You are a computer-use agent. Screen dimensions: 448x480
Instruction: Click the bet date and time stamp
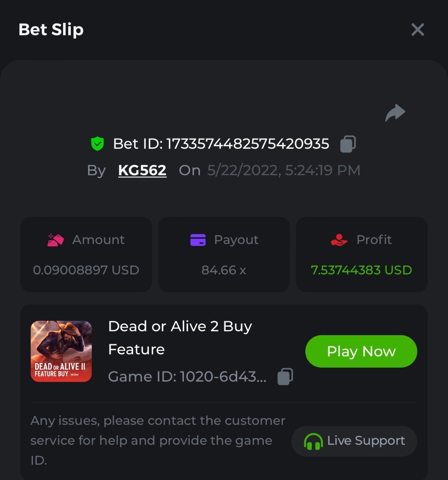(x=284, y=170)
